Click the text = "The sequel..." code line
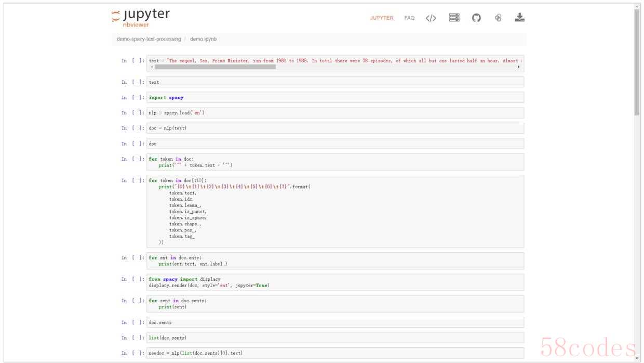Image resolution: width=644 pixels, height=363 pixels. [x=336, y=61]
